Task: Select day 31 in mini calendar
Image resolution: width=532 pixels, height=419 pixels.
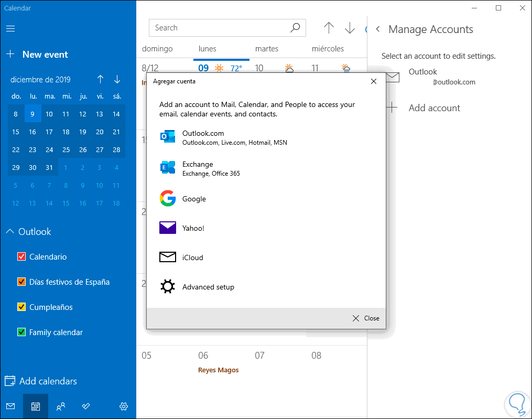Action: 49,167
